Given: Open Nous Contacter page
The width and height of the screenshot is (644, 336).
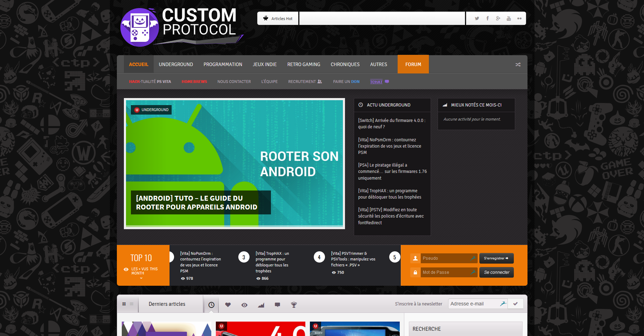Looking at the screenshot, I should click(x=234, y=82).
